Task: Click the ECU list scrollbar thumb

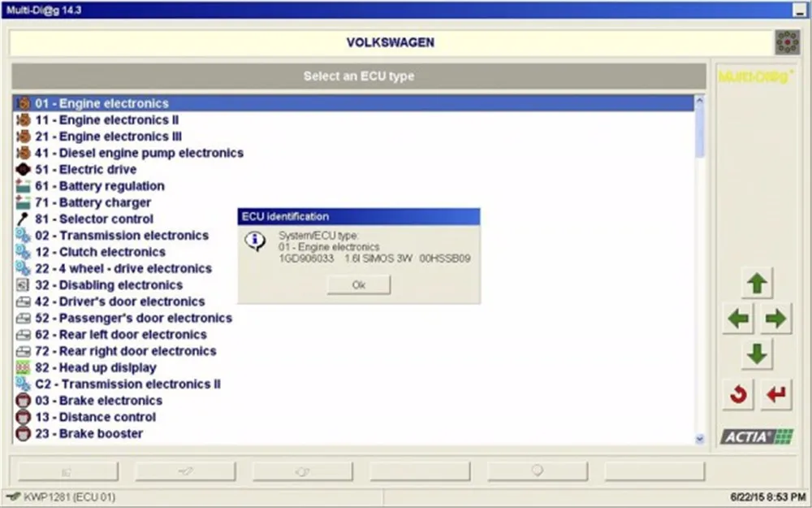Action: click(700, 132)
